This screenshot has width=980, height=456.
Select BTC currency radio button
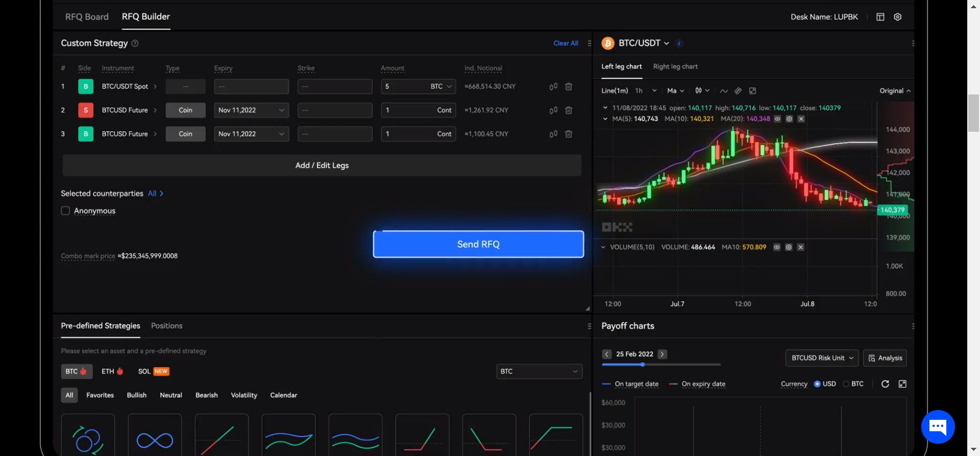846,384
